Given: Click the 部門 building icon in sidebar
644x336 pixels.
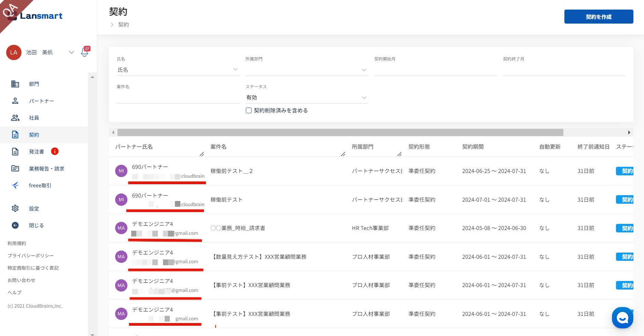Looking at the screenshot, I should pyautogui.click(x=15, y=84).
